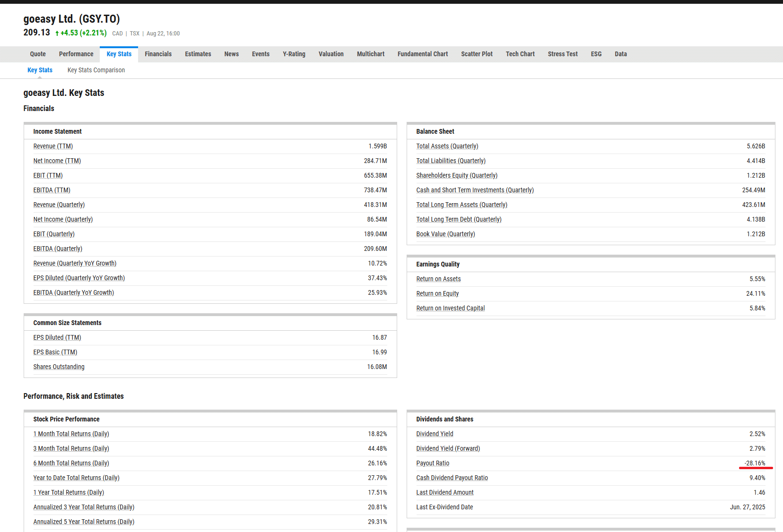Open the EBITDA (TTM) metric link
Image resolution: width=783 pixels, height=532 pixels.
point(52,190)
